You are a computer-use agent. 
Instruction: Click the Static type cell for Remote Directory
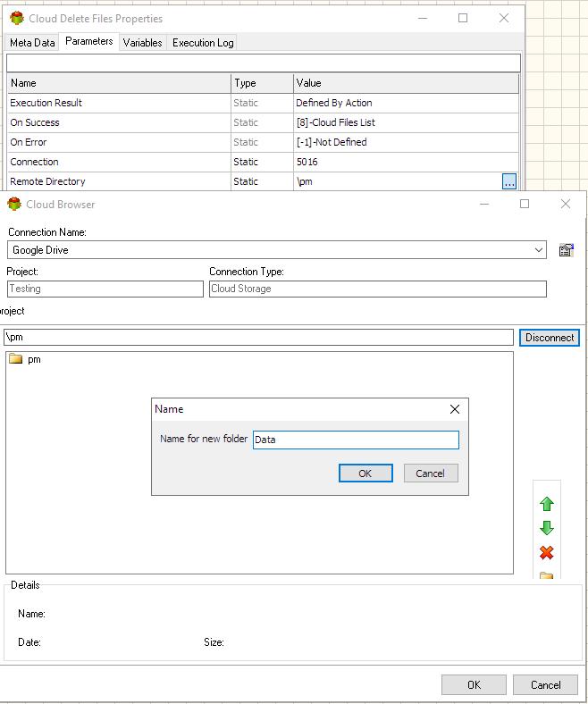[x=263, y=181]
